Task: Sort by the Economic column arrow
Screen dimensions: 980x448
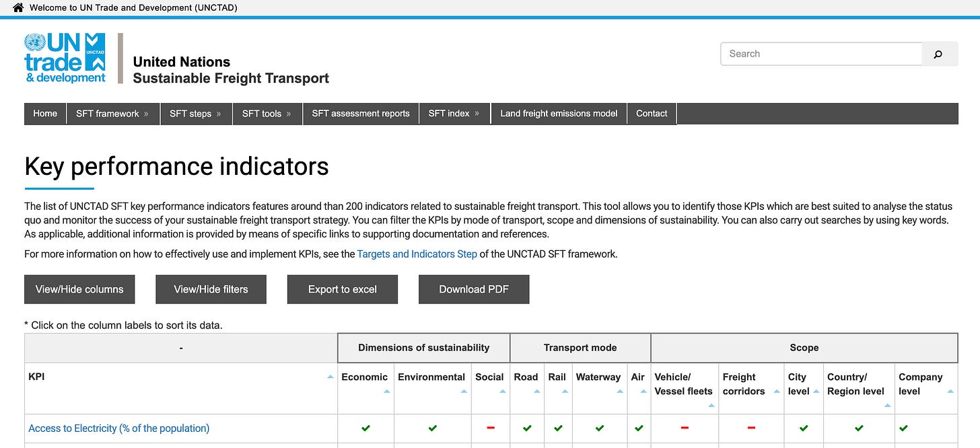Action: point(386,391)
